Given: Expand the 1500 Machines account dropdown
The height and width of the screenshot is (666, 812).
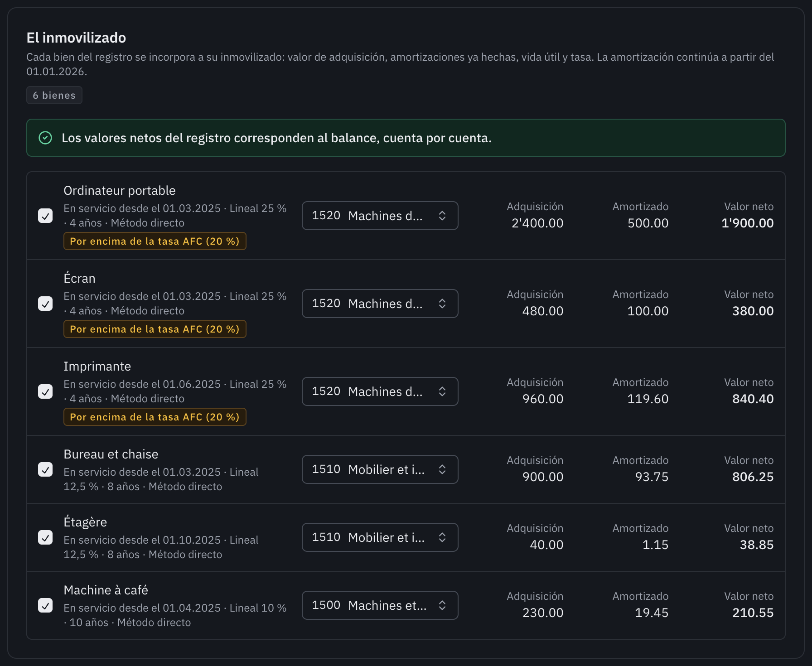Looking at the screenshot, I should point(380,605).
